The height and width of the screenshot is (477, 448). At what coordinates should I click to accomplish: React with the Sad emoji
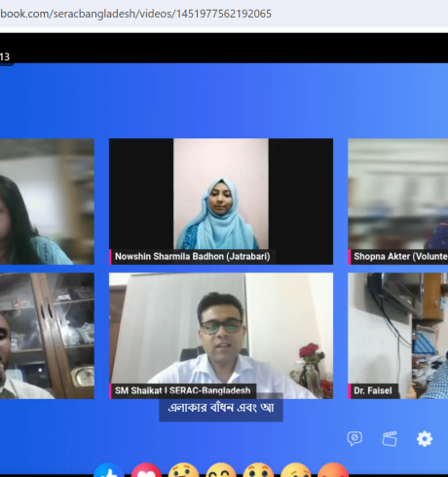295,470
